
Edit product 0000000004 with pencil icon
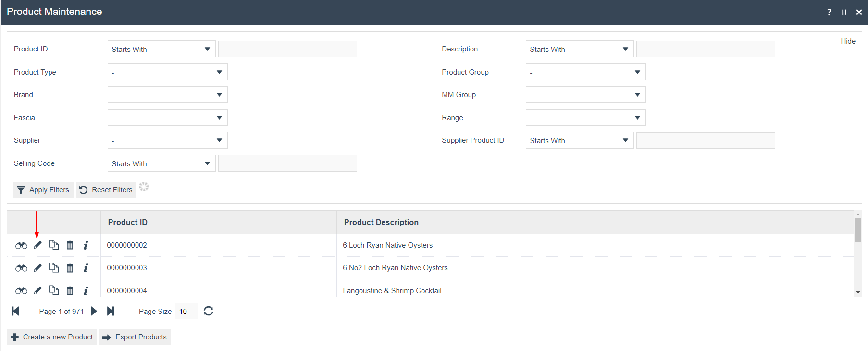pyautogui.click(x=37, y=290)
